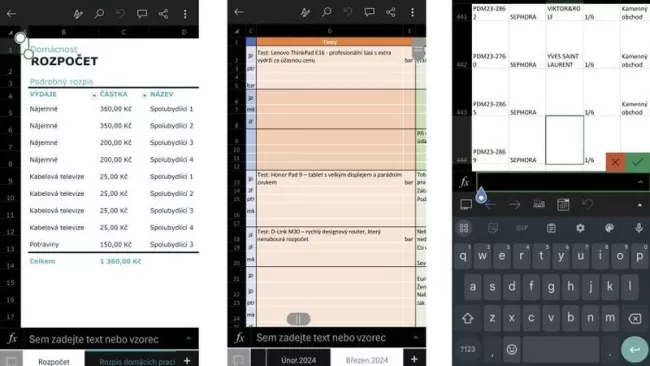
Task: Expand formula bar in middle screen
Action: (416, 337)
